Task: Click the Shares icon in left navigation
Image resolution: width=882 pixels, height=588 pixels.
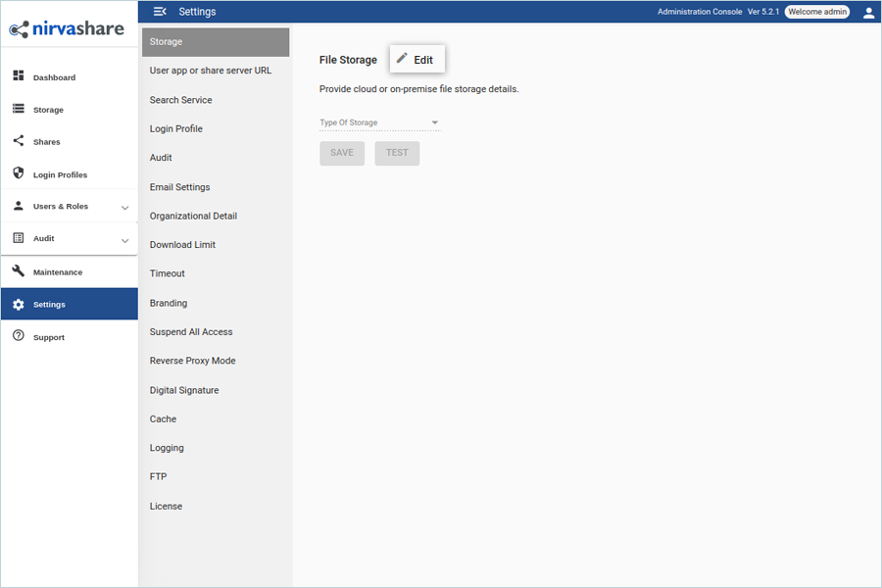Action: [19, 141]
